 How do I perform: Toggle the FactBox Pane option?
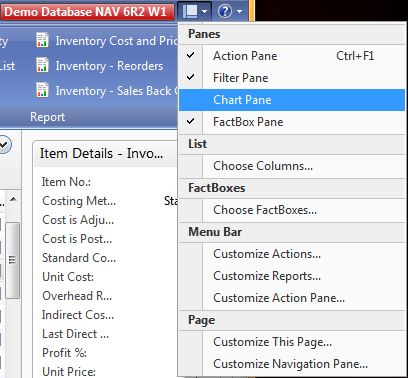coord(292,122)
